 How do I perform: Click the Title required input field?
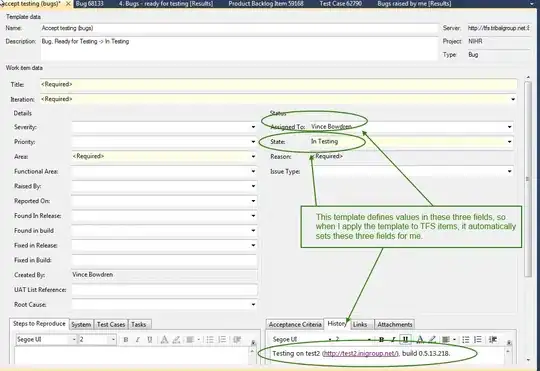pyautogui.click(x=279, y=84)
